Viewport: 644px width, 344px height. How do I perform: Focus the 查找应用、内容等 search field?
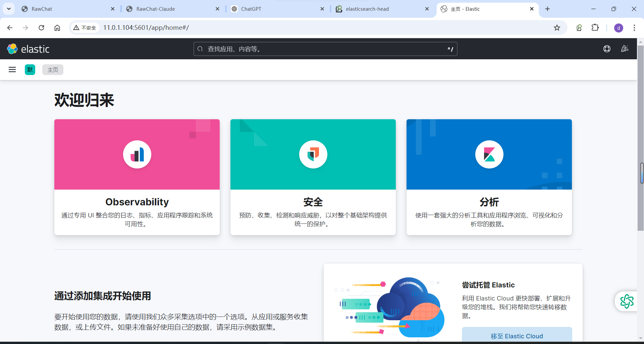325,49
